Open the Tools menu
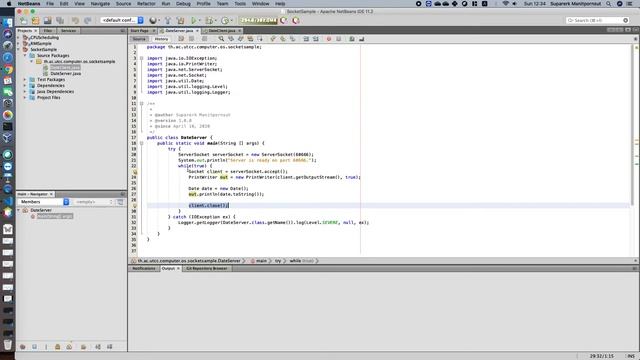Image resolution: width=640 pixels, height=360 pixels. coord(240,4)
